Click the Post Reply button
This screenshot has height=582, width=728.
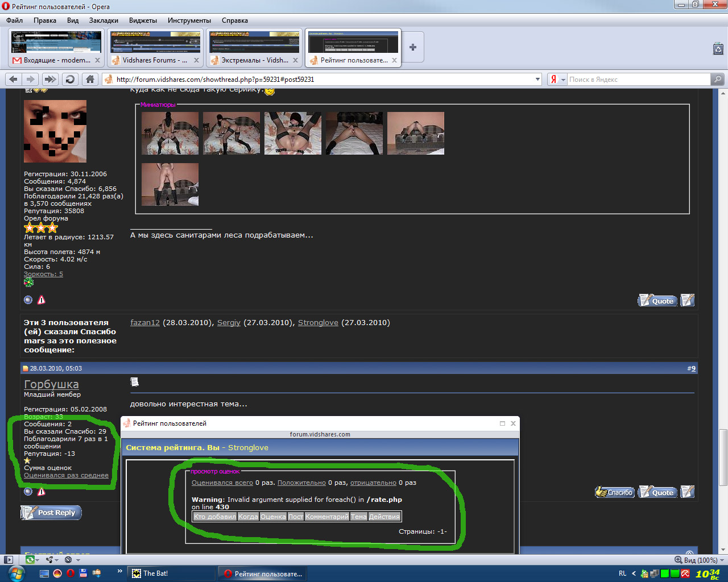[51, 513]
